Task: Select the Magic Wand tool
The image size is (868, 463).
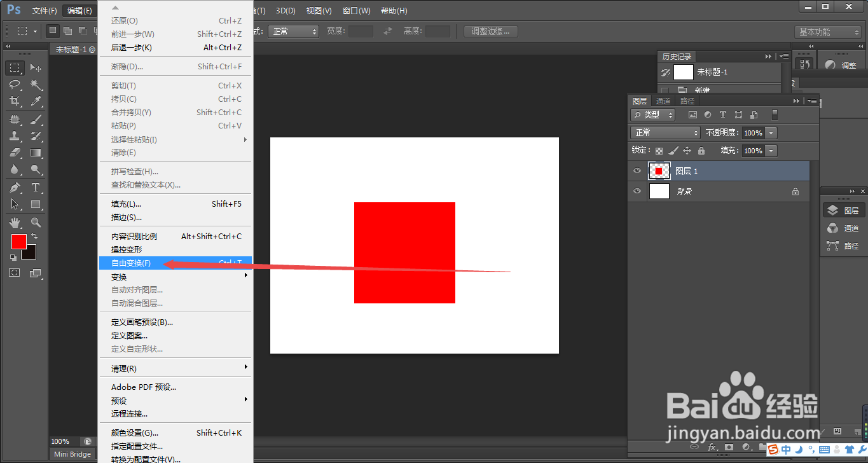Action: tap(36, 85)
